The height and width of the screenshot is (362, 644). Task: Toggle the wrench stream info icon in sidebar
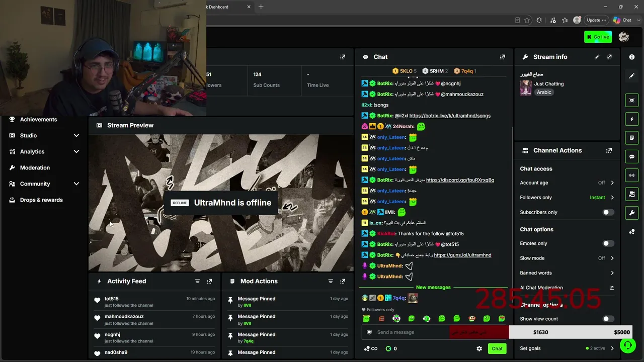point(632,213)
